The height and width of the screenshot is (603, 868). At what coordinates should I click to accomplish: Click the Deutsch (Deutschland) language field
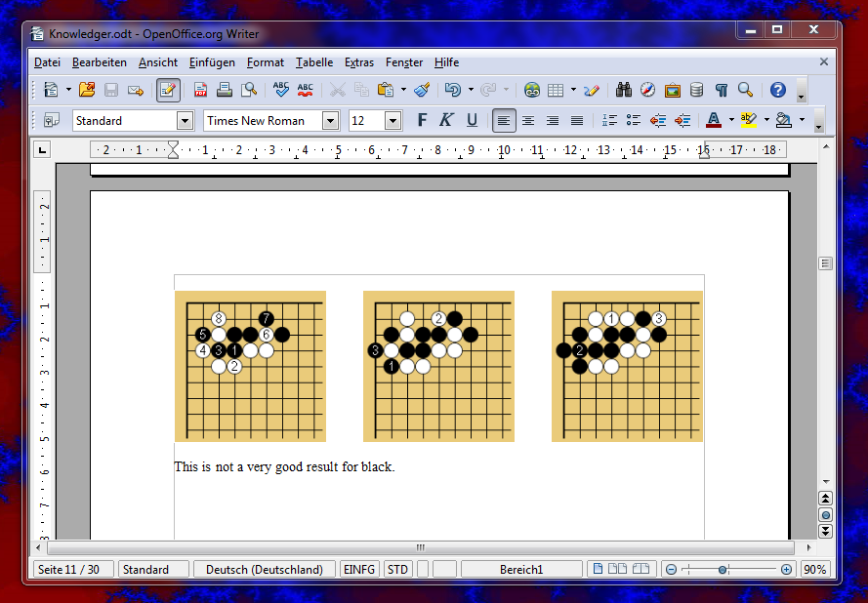pyautogui.click(x=264, y=570)
